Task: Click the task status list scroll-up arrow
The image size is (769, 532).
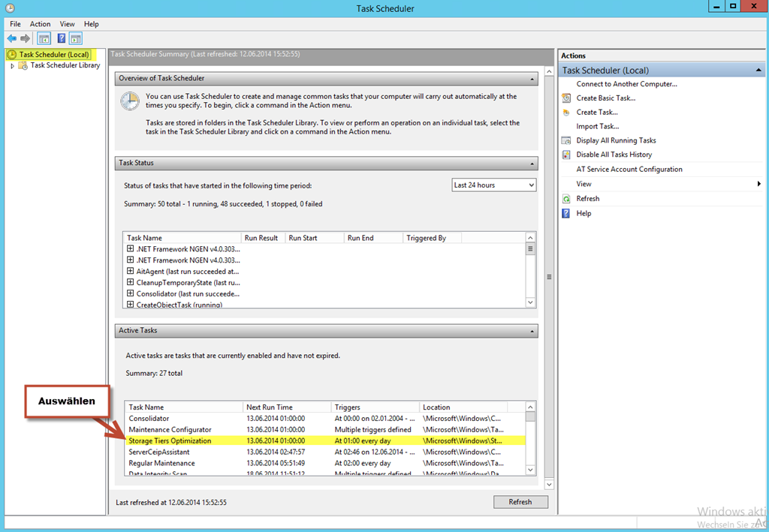Action: point(530,238)
